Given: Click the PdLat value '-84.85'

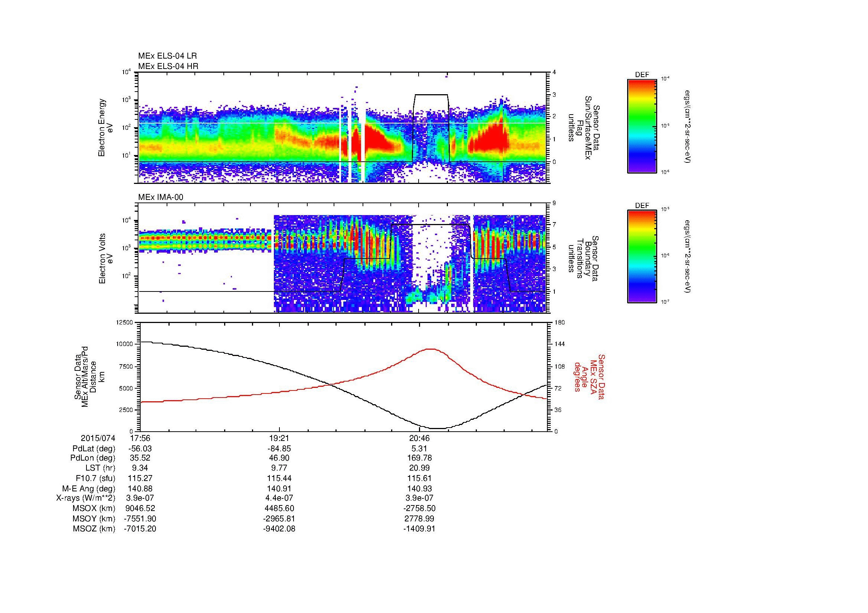Looking at the screenshot, I should point(279,448).
